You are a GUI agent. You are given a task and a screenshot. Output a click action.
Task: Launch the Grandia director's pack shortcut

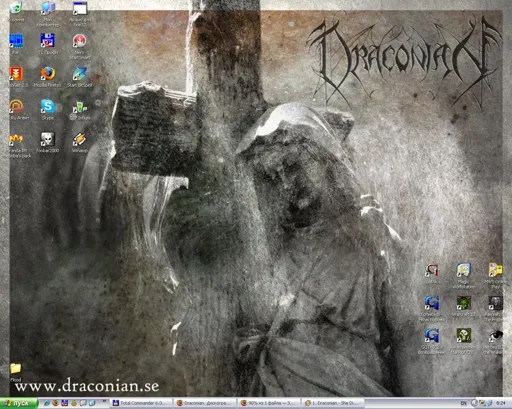point(16,139)
